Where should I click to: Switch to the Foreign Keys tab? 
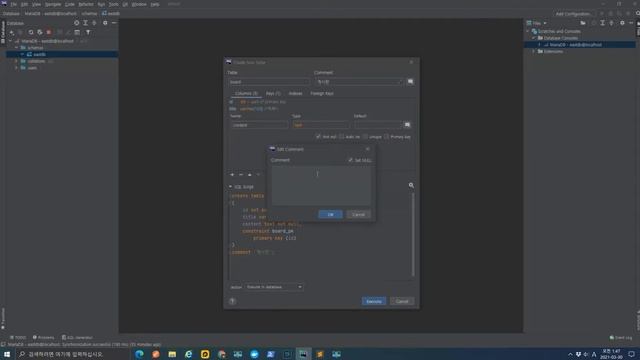pos(322,93)
